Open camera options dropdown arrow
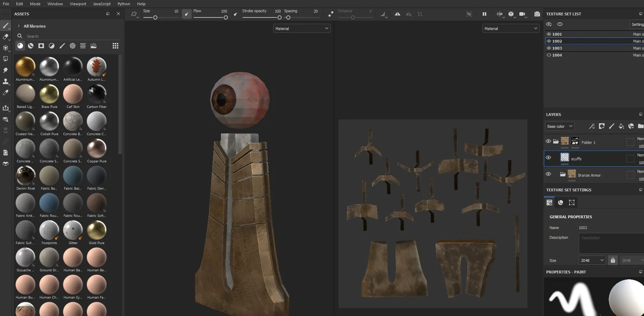This screenshot has height=316, width=644. click(x=526, y=17)
